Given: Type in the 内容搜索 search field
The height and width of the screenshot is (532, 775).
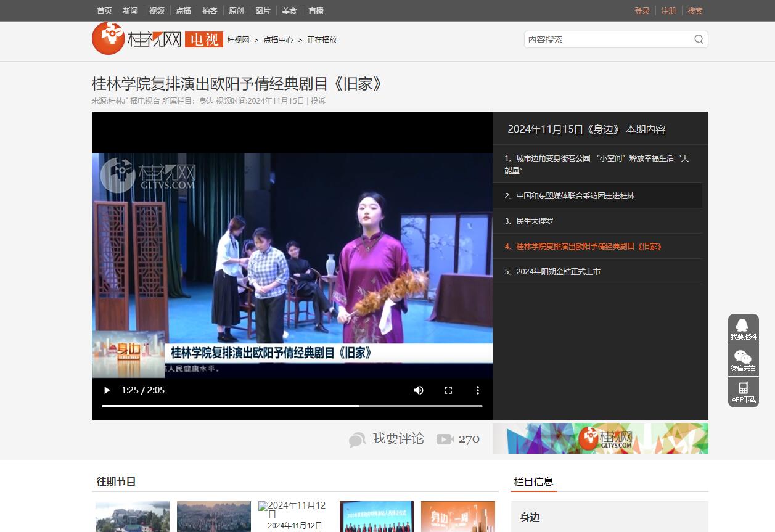Looking at the screenshot, I should [x=607, y=39].
